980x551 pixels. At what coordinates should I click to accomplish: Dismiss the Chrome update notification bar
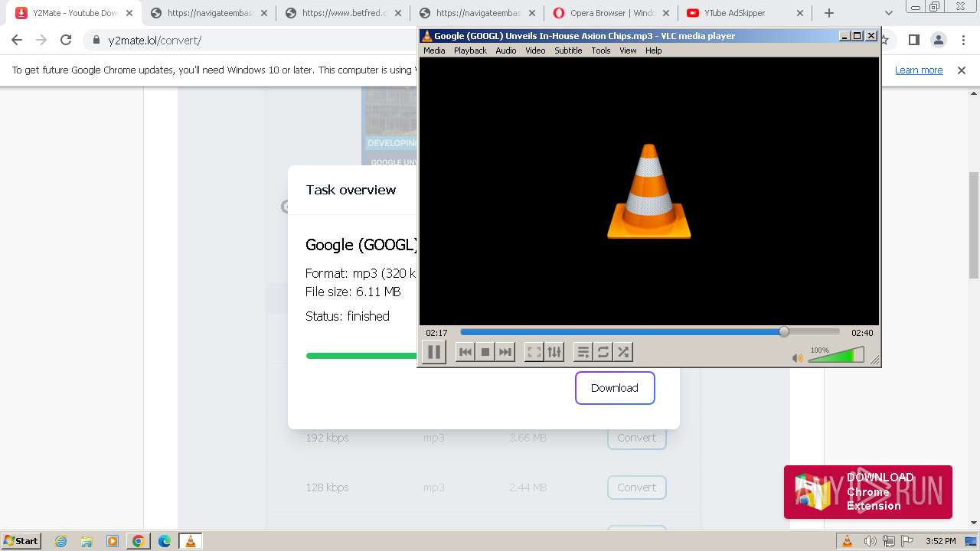pos(962,70)
